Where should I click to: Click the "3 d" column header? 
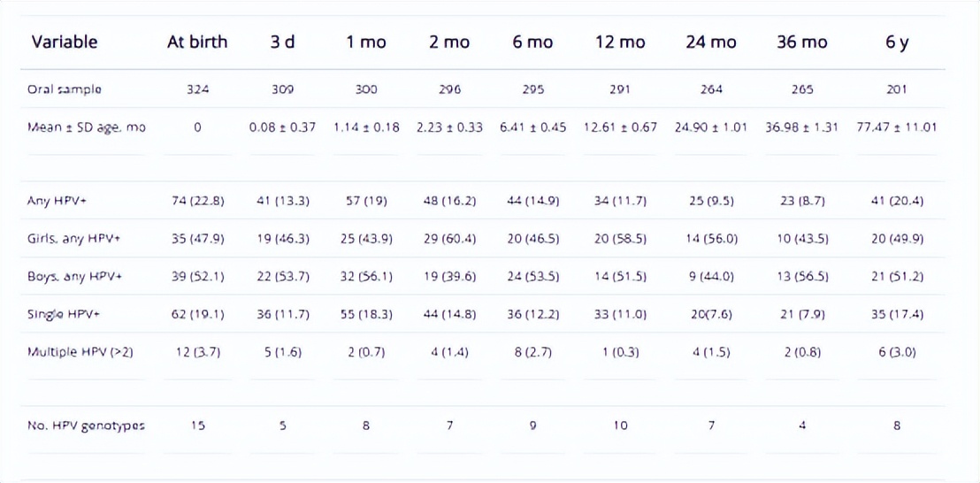click(x=283, y=42)
